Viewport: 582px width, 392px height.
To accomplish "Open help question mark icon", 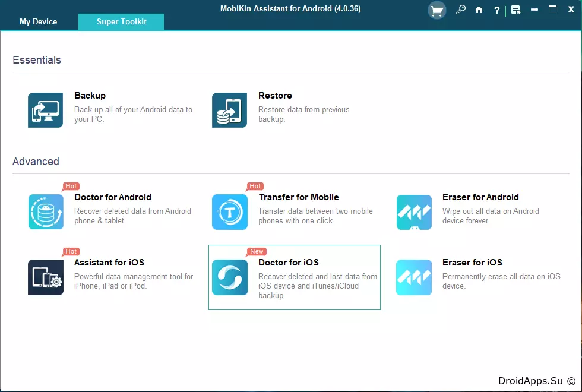I will coord(496,11).
